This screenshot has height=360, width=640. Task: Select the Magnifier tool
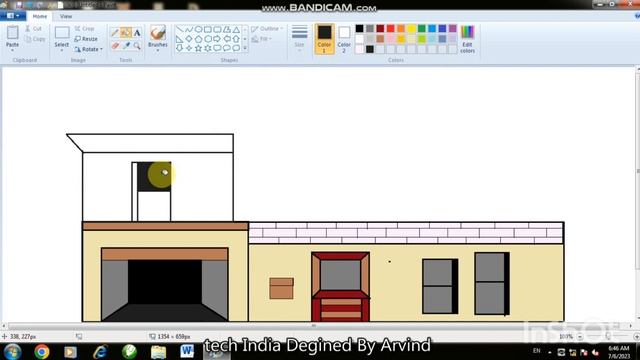[137, 46]
